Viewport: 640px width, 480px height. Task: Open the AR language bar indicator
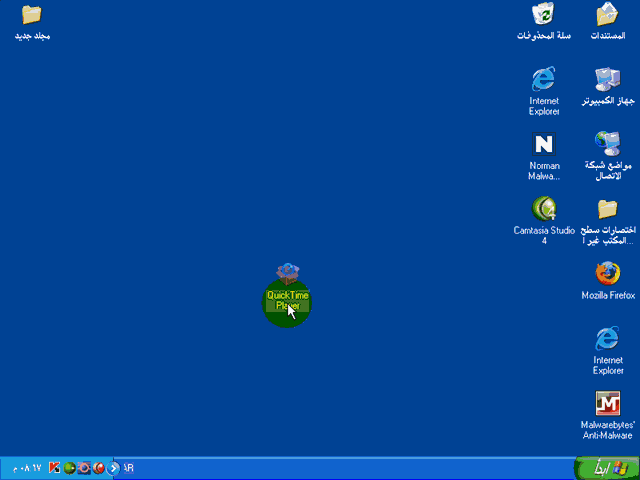pyautogui.click(x=129, y=468)
